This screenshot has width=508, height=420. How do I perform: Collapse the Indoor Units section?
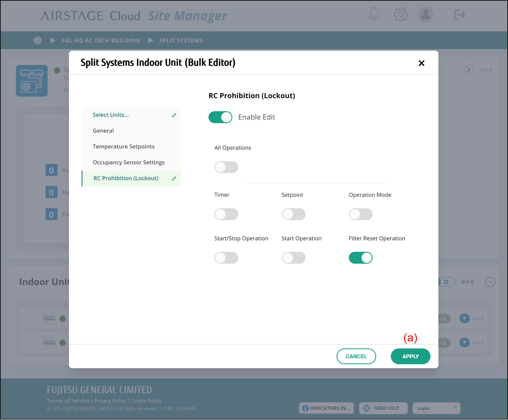[x=490, y=282]
